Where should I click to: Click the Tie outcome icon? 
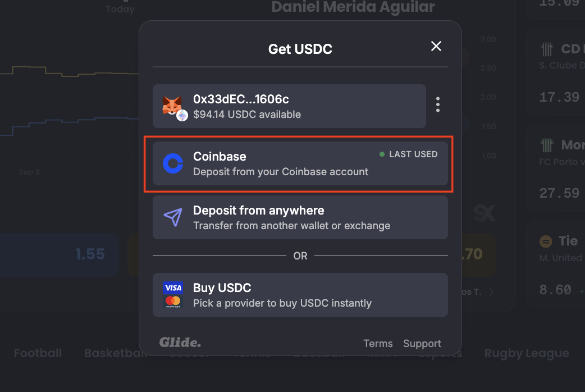546,241
